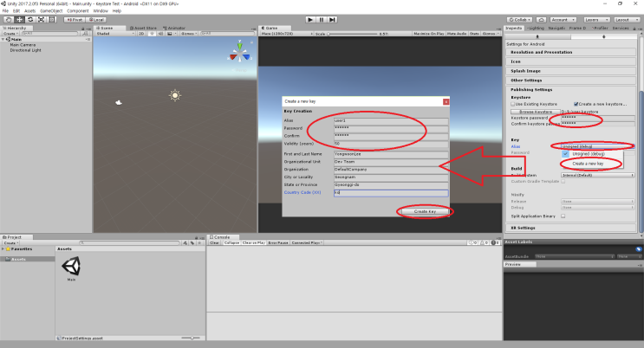Click the Alias input field
Image resolution: width=644 pixels, height=348 pixels.
[x=390, y=120]
